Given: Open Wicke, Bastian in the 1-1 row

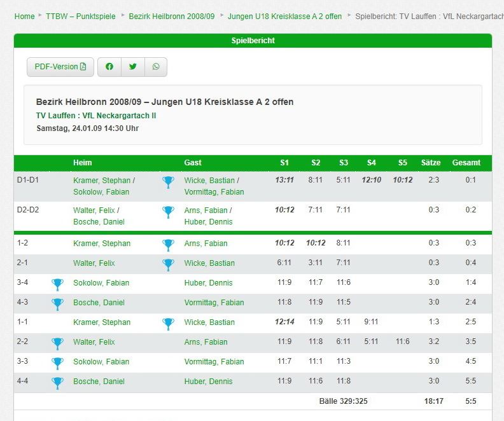Looking at the screenshot, I should pyautogui.click(x=209, y=322).
